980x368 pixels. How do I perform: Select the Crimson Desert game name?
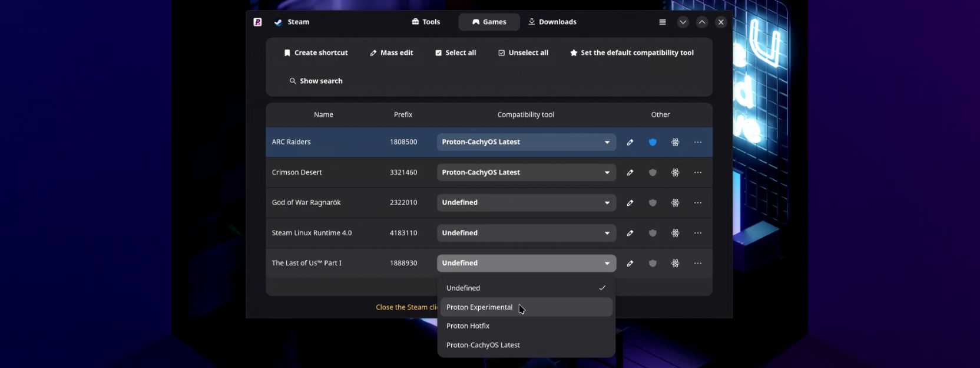point(297,173)
